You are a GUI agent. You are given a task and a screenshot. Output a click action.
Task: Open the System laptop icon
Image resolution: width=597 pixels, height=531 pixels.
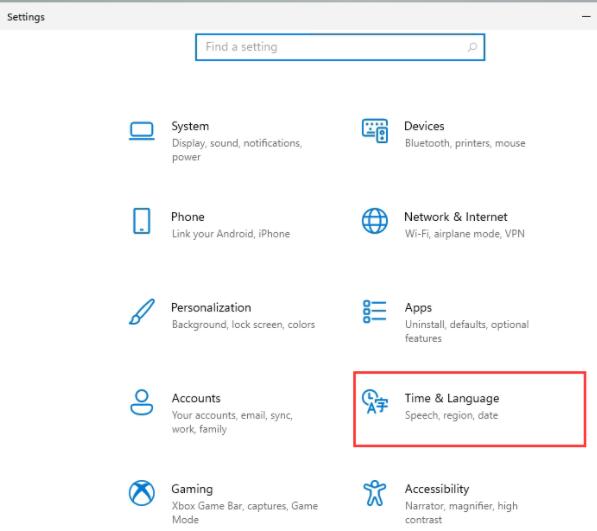(x=142, y=131)
